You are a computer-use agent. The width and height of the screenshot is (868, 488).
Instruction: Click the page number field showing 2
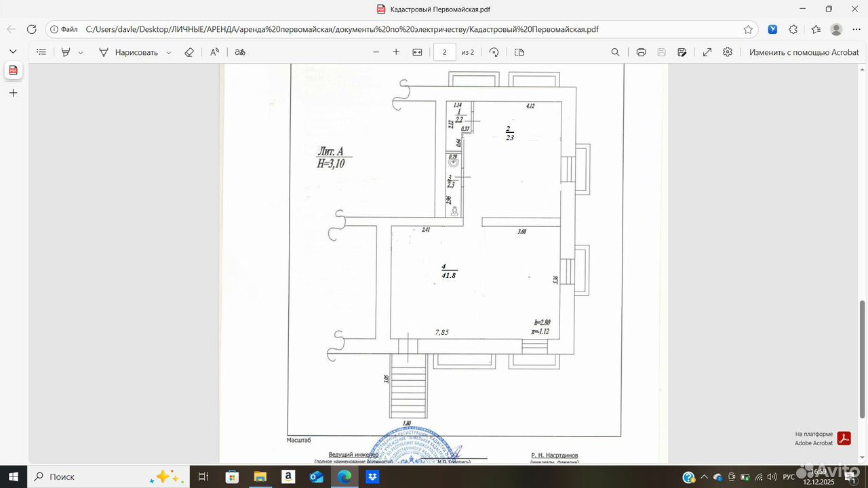(444, 52)
